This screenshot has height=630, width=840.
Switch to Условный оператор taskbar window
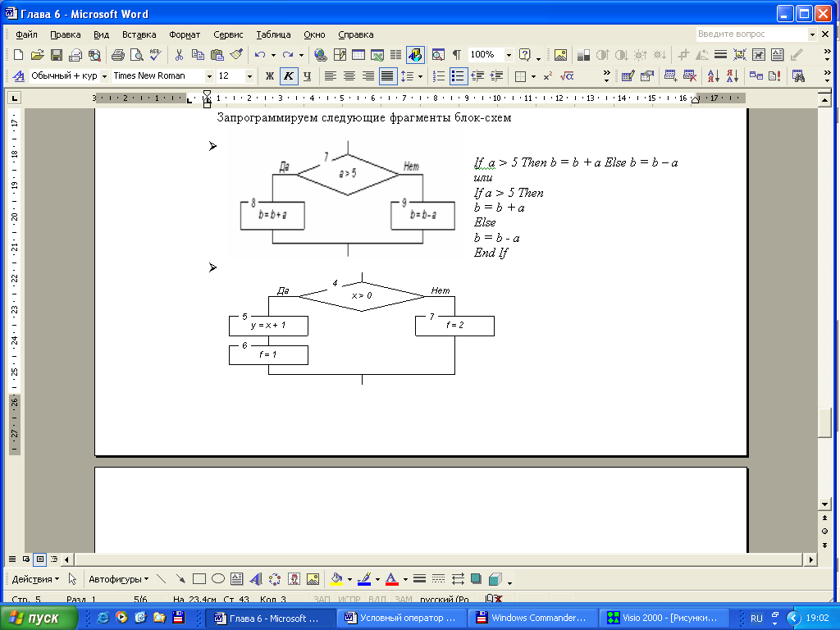[400, 618]
